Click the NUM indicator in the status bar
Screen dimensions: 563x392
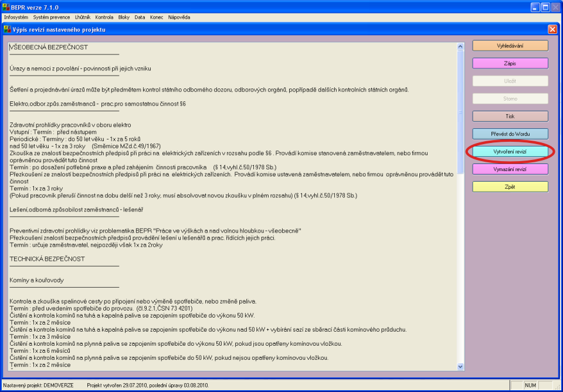point(530,385)
